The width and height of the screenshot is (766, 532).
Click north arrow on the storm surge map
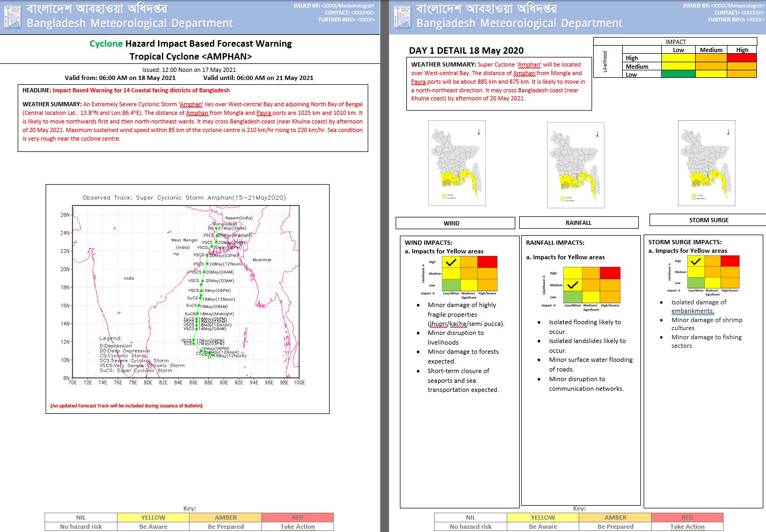tap(728, 132)
